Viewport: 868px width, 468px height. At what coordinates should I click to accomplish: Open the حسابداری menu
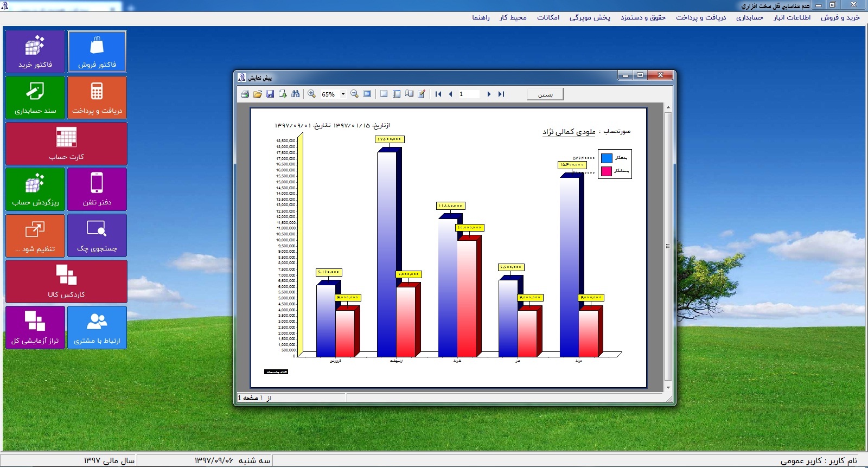[x=750, y=17]
